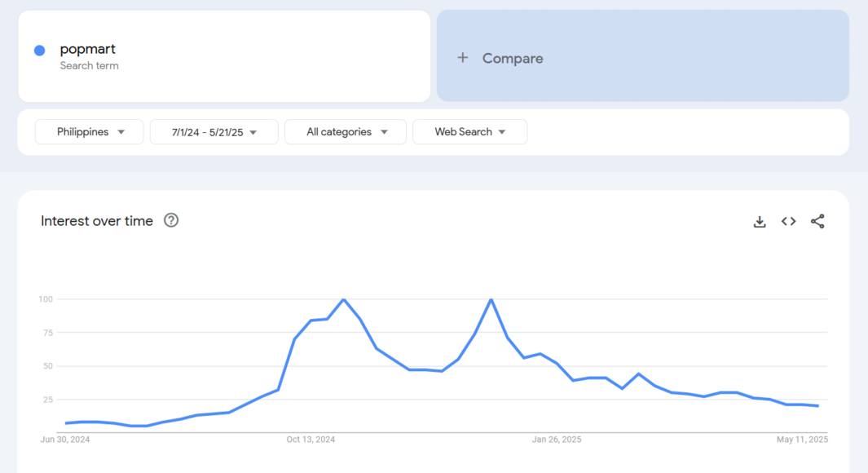Click the blue dot next to popmart search term
Viewport: 868px width, 473px height.
[38, 50]
